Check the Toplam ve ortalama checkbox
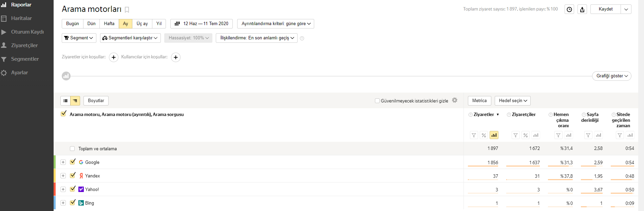Viewport: 644px width, 211px height. pyautogui.click(x=72, y=149)
